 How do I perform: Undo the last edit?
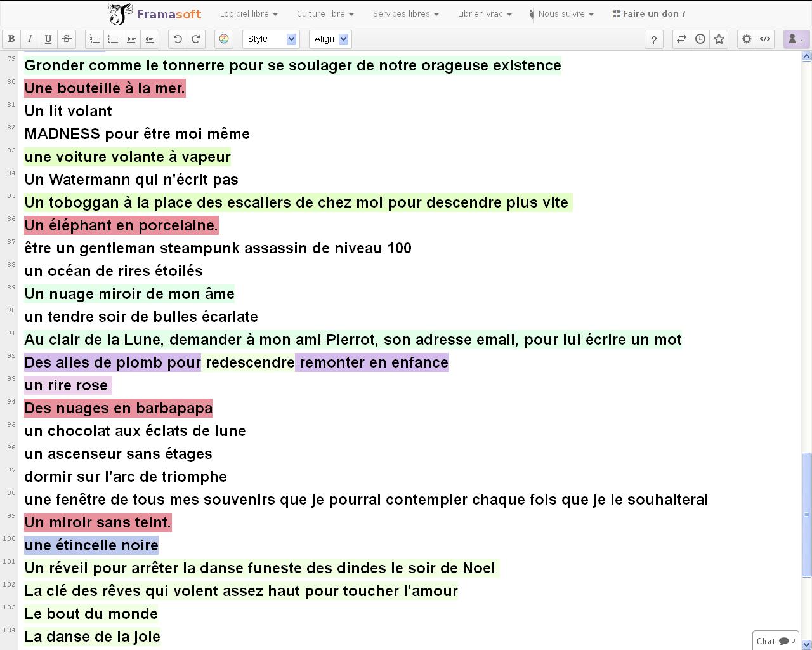178,39
